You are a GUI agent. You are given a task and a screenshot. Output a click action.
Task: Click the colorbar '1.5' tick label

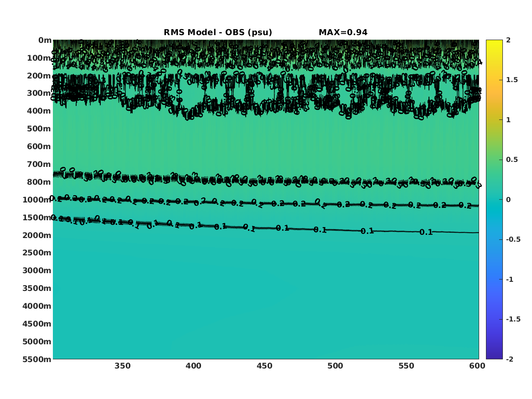(512, 80)
